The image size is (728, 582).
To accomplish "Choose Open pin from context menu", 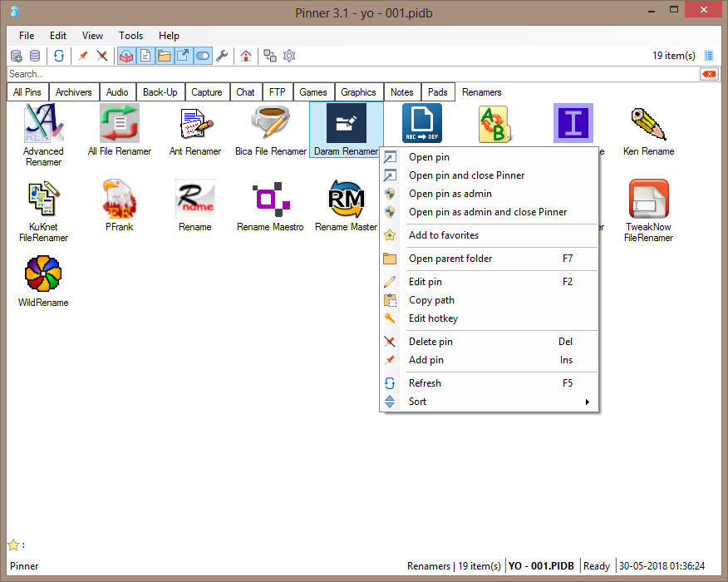I will [x=489, y=157].
